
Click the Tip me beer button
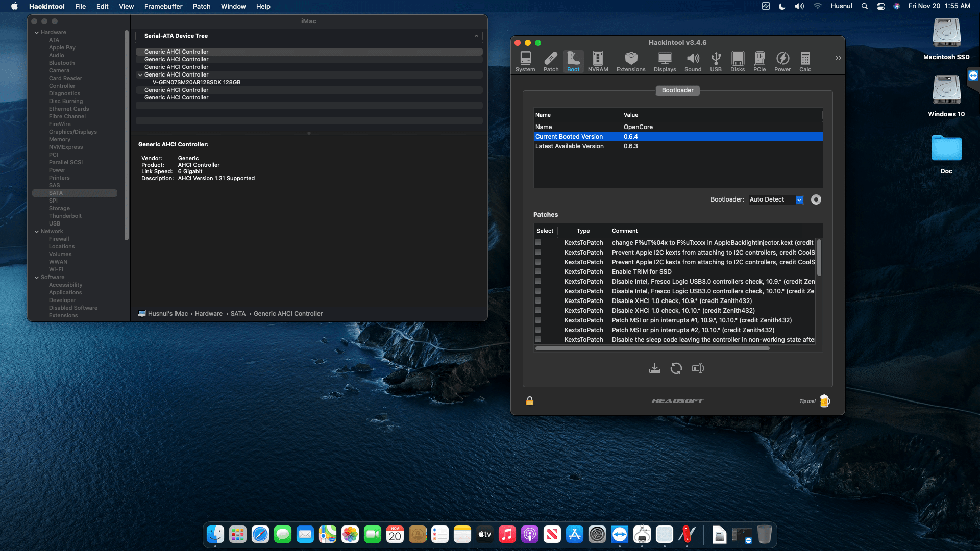825,401
